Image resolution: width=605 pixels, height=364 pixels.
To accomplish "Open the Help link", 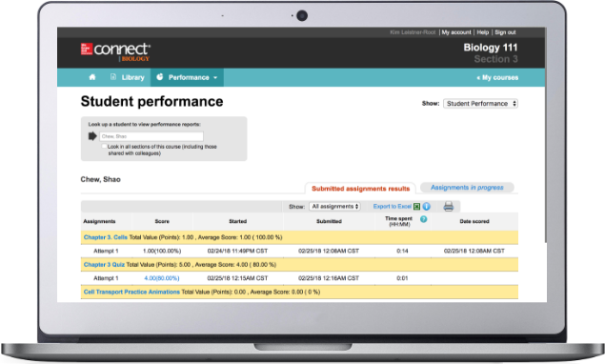I will [483, 32].
